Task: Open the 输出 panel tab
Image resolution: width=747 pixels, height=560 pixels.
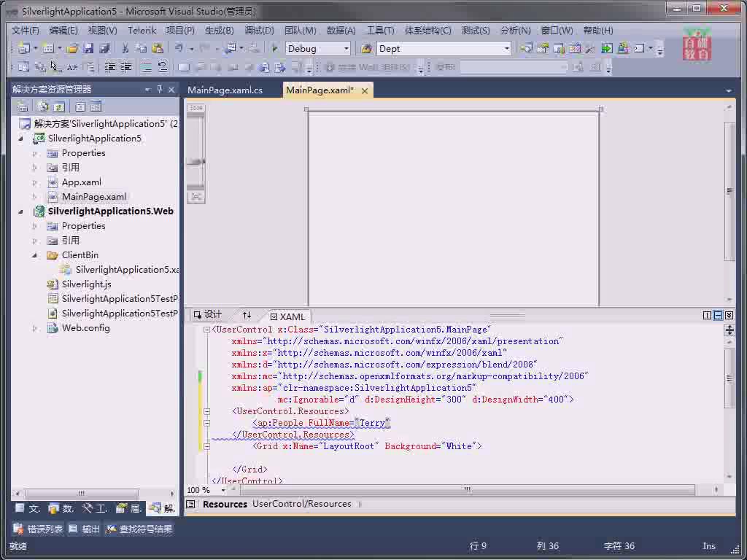Action: (85, 529)
